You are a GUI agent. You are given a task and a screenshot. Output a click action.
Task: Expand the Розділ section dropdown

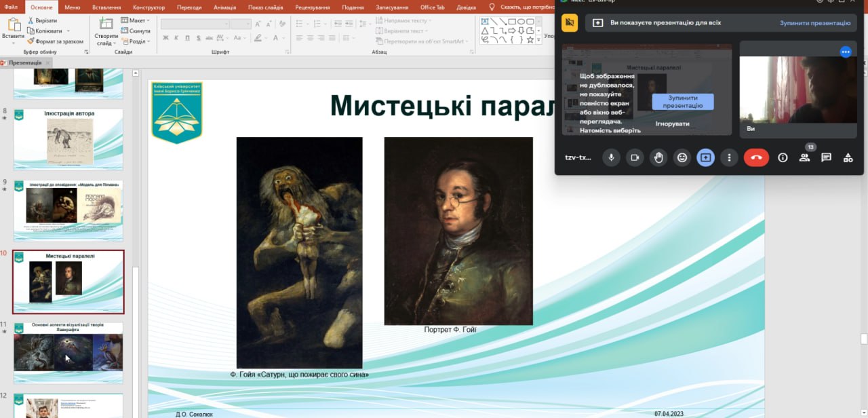pyautogui.click(x=136, y=41)
